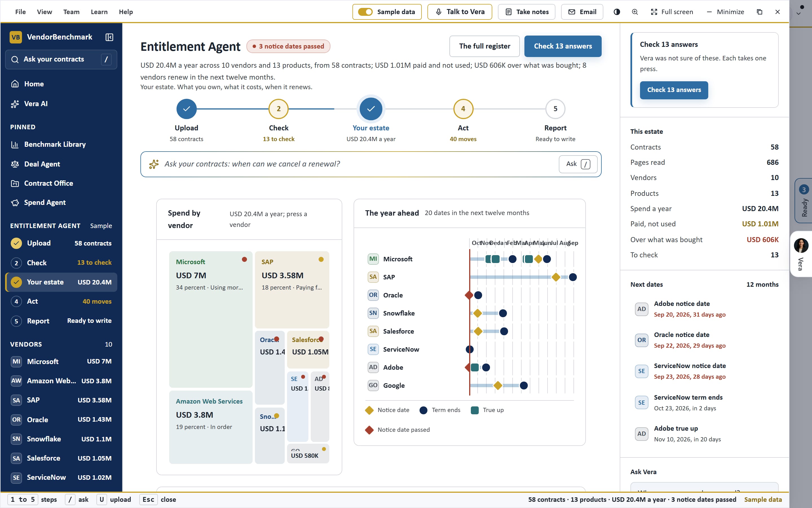Open the Team menu
This screenshot has height=508, width=812.
(71, 12)
